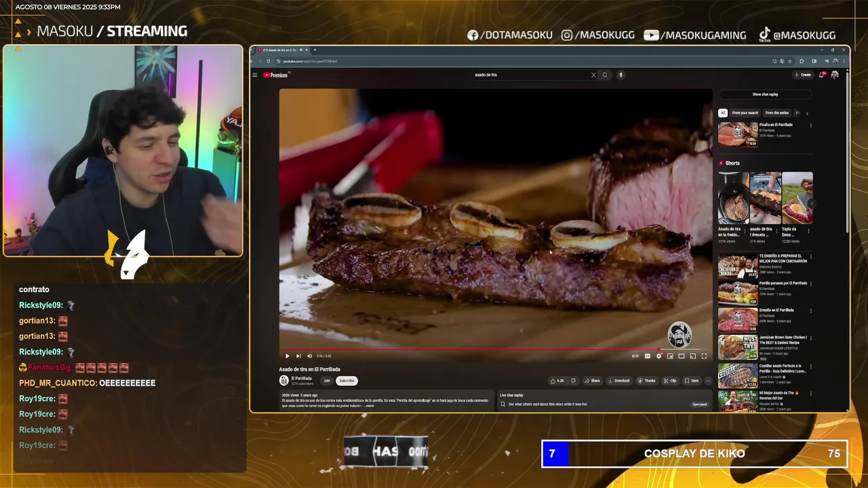
Task: Open options for Picaña video
Action: [810, 125]
